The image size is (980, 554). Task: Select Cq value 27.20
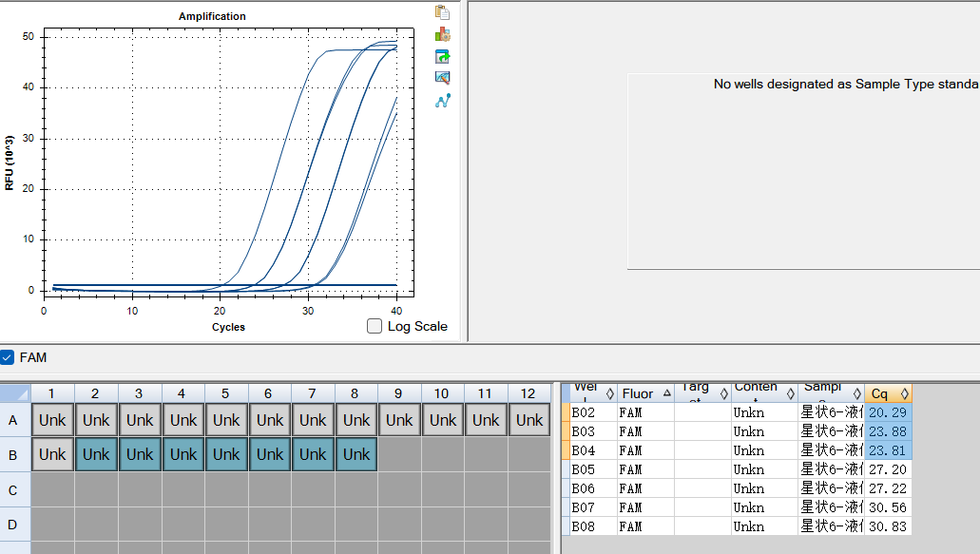tap(888, 469)
